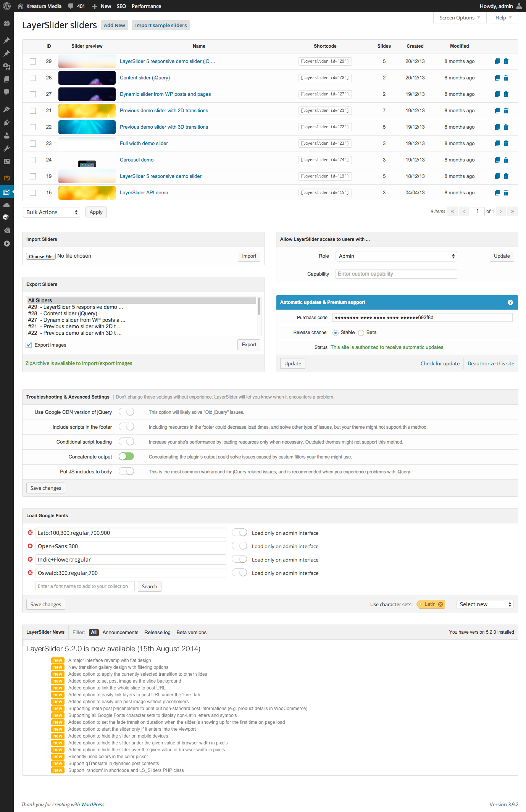This screenshot has height=812, width=526.
Task: Open the help icon for Automatic updates
Action: [510, 302]
